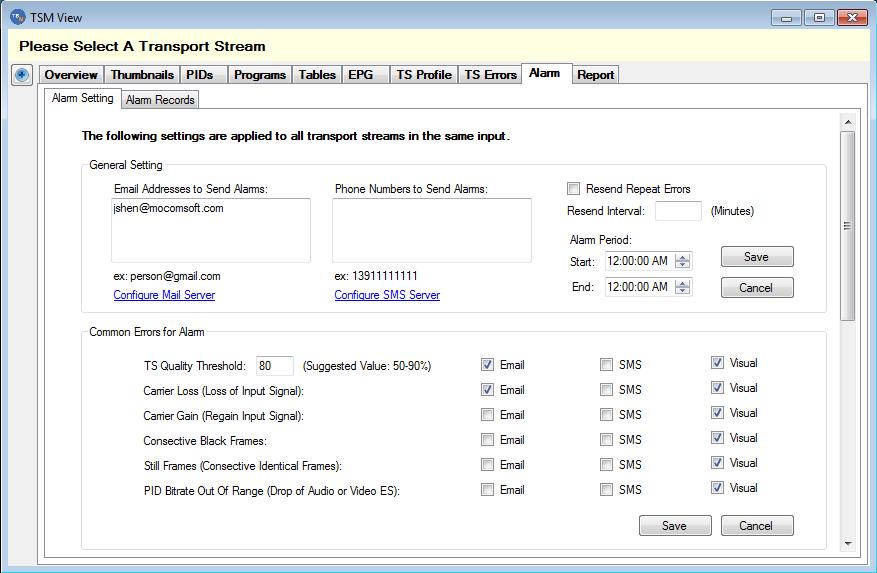
Task: Uncheck Email for TS Quality Threshold
Action: coord(487,365)
